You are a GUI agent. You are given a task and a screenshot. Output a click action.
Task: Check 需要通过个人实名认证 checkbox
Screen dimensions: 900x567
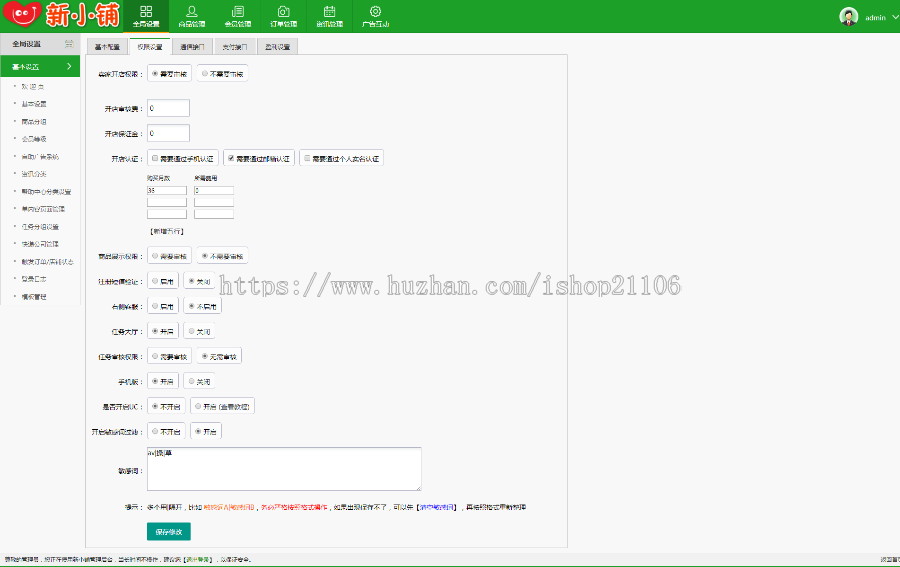point(308,158)
